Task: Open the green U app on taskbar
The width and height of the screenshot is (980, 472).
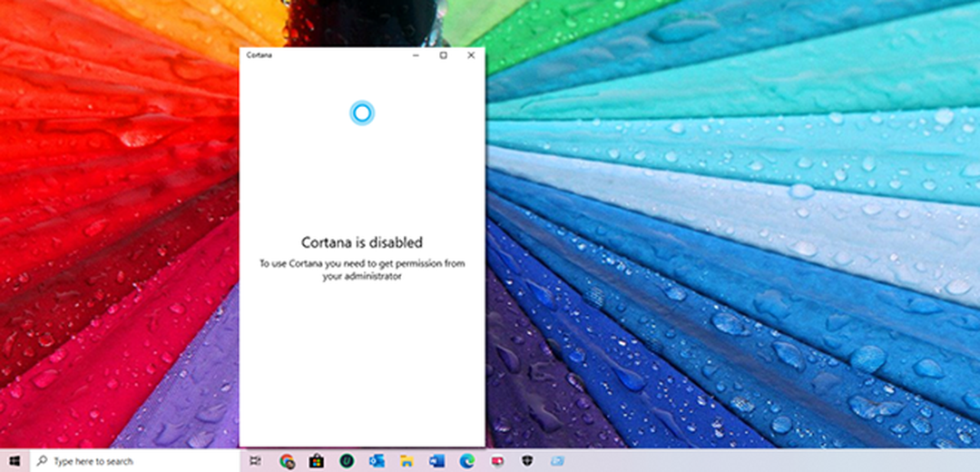Action: click(347, 461)
